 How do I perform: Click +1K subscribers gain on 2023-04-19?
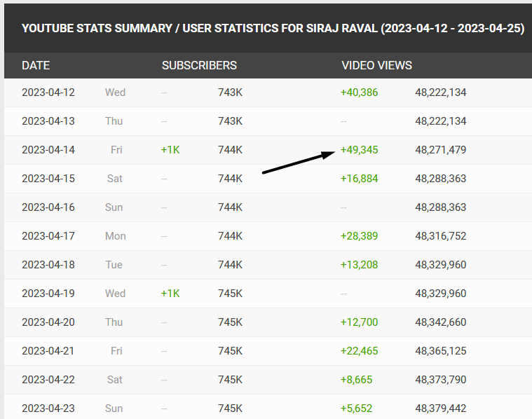(170, 294)
